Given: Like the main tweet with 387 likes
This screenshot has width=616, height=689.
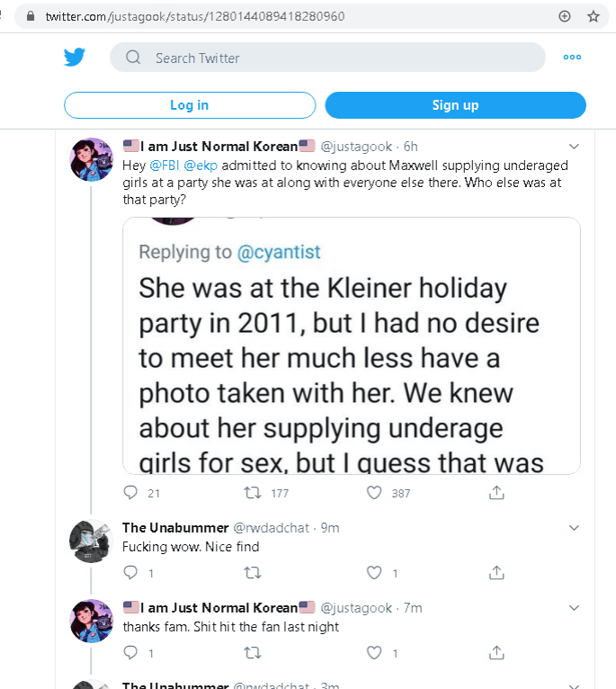Looking at the screenshot, I should 375,493.
